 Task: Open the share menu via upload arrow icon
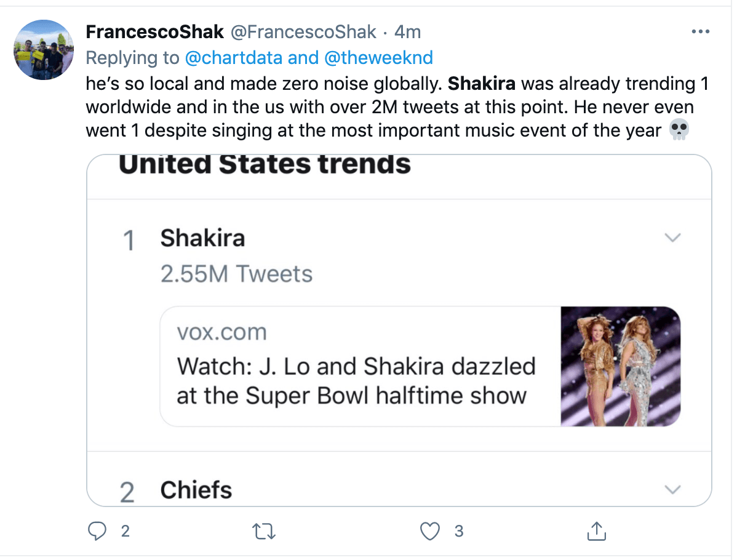pyautogui.click(x=596, y=530)
